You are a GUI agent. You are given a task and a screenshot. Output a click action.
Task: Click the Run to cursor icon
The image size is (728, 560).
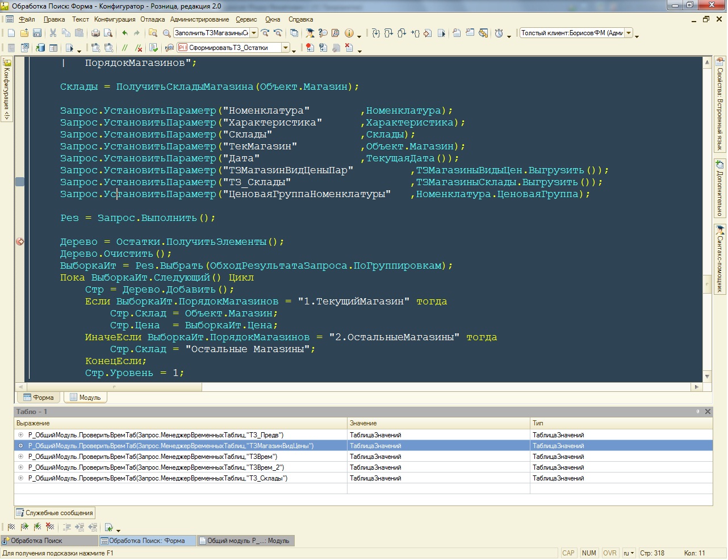click(x=415, y=33)
